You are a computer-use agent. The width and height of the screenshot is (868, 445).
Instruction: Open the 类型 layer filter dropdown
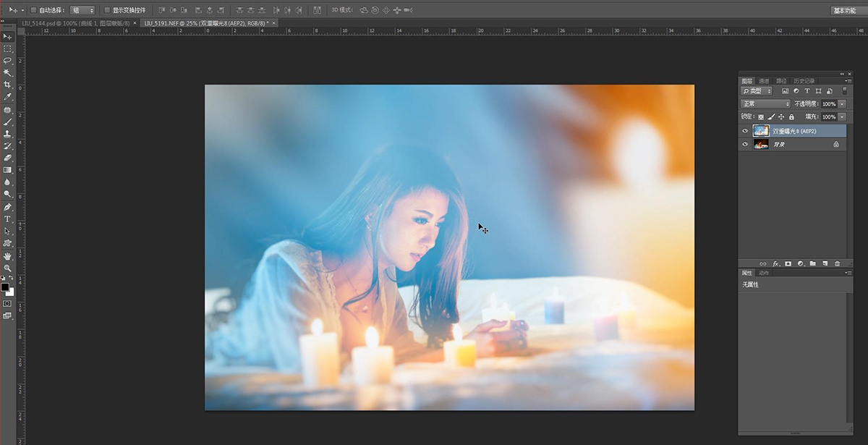point(757,91)
